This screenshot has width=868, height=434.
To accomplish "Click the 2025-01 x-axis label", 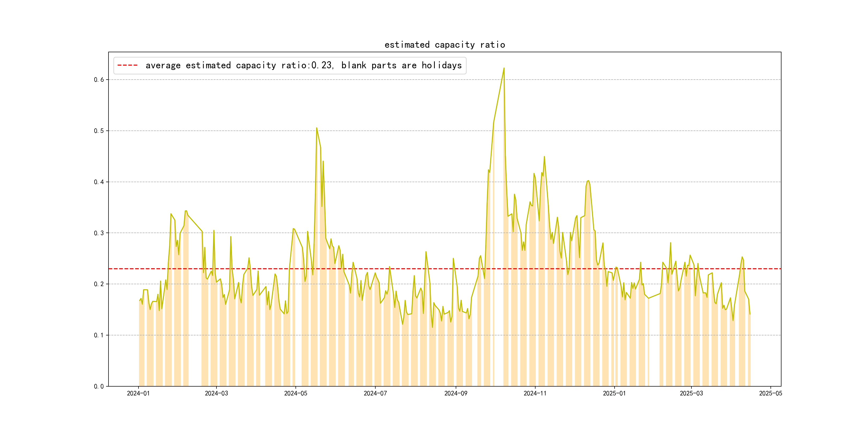I will tap(614, 393).
